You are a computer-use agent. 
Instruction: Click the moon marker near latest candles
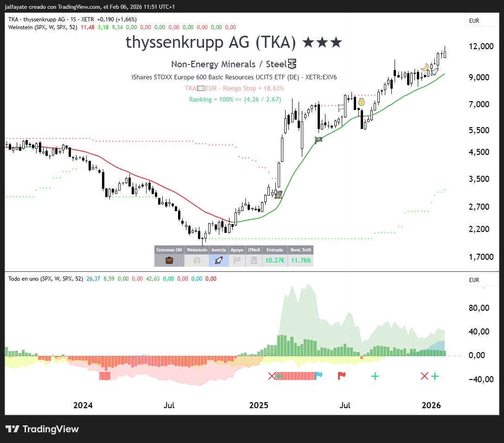point(425,67)
